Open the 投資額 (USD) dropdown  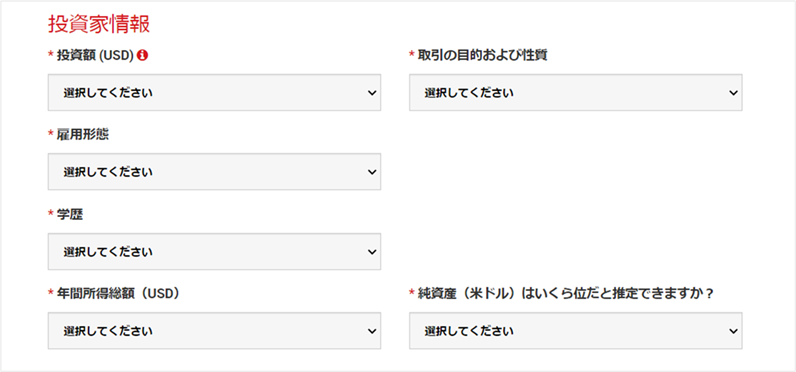(214, 92)
